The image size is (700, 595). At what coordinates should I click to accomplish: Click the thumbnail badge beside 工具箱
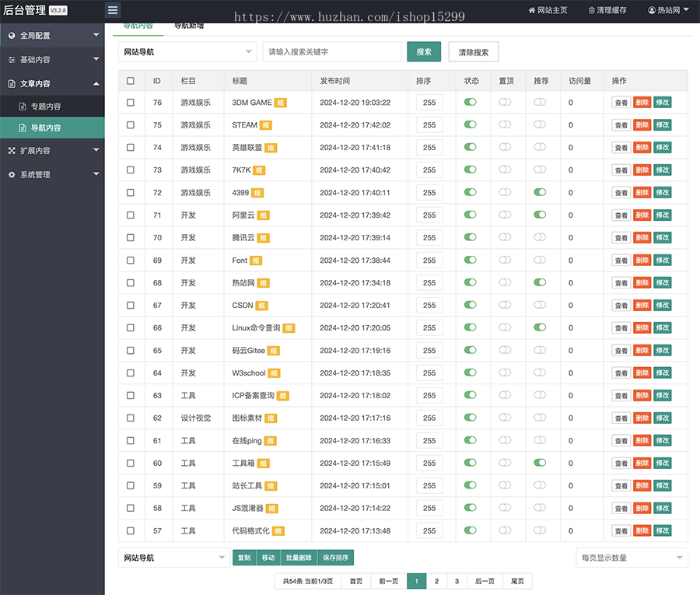(264, 464)
